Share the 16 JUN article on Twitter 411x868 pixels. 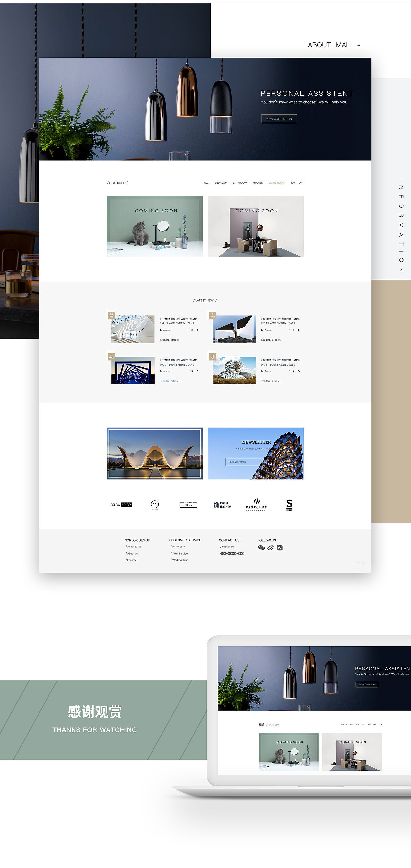coord(293,371)
